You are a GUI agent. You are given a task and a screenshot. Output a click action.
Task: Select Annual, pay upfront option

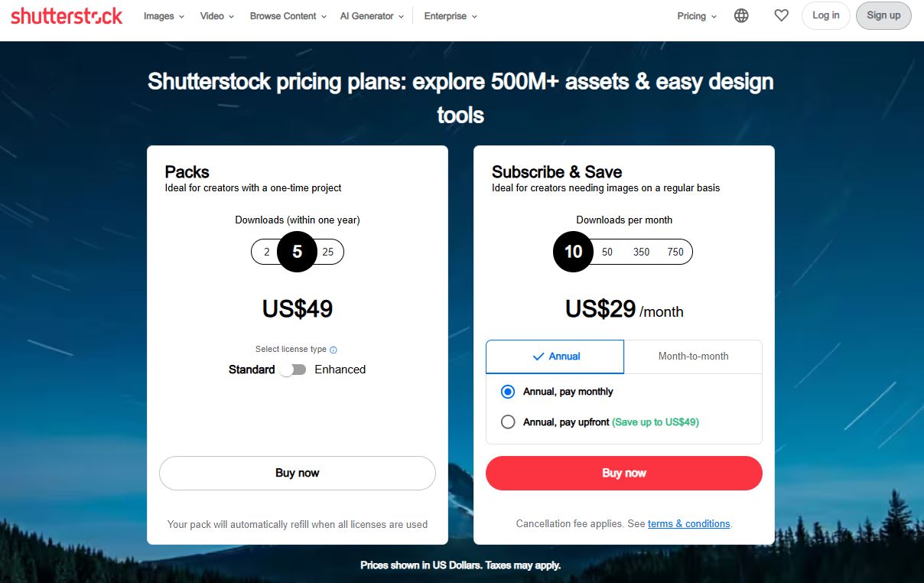coord(508,422)
